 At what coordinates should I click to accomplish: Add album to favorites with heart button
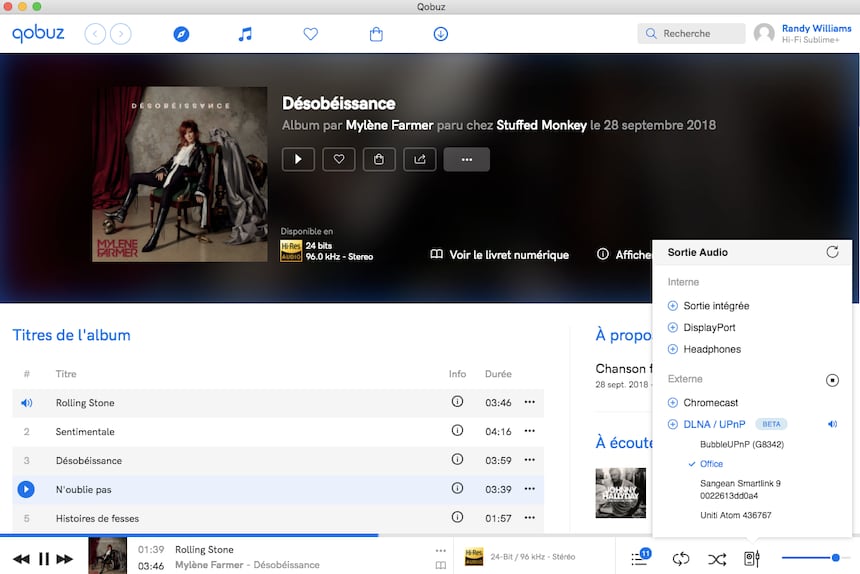click(338, 160)
